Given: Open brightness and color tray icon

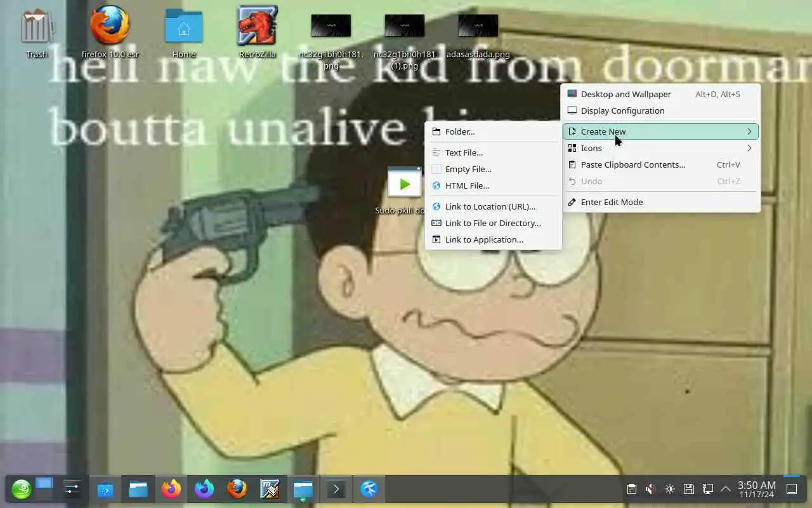Looking at the screenshot, I should [669, 489].
